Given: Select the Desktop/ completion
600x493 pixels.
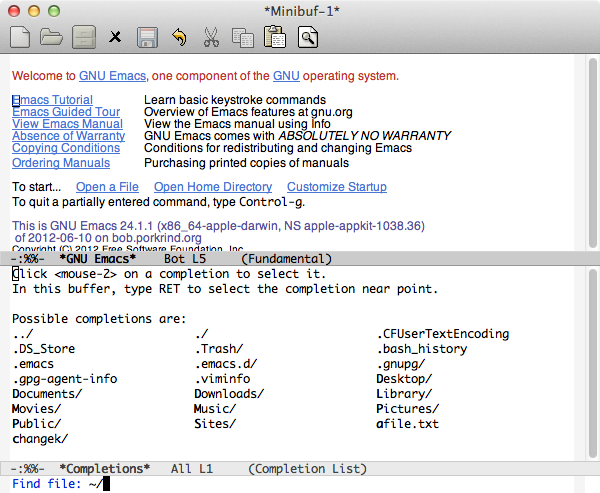Looking at the screenshot, I should point(404,379).
